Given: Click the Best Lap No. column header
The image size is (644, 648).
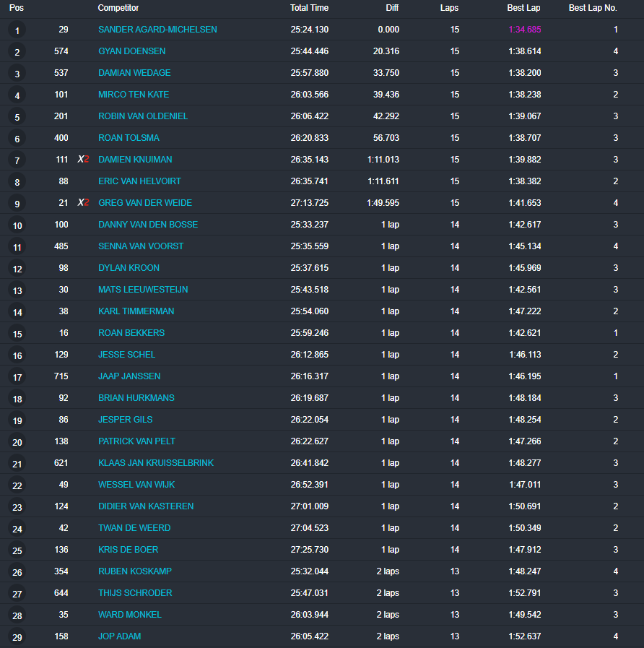Looking at the screenshot, I should tap(593, 8).
